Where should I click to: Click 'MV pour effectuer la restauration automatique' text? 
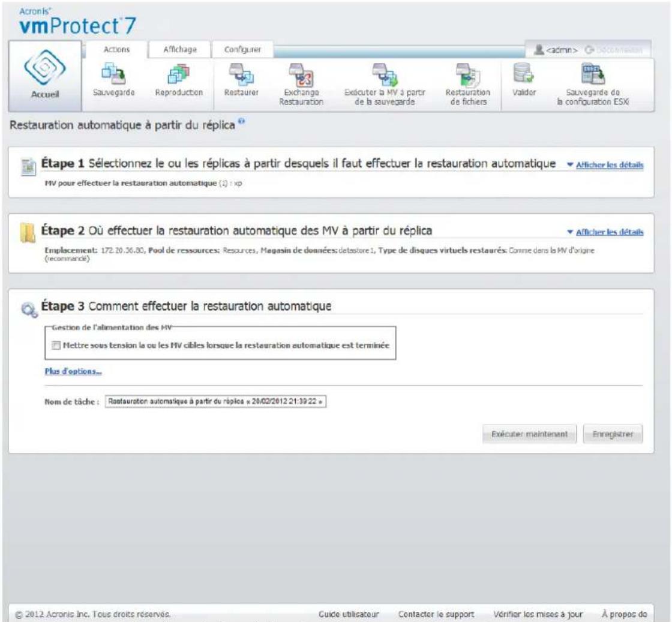tap(131, 184)
